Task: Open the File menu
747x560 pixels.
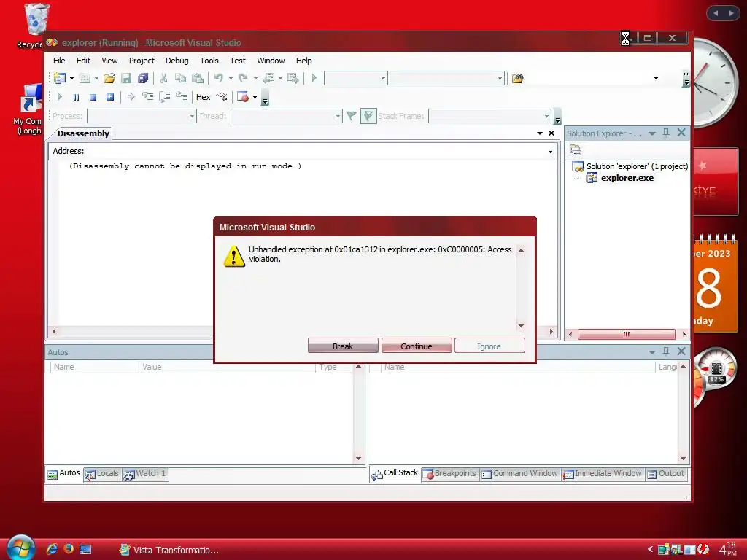Action: point(59,61)
